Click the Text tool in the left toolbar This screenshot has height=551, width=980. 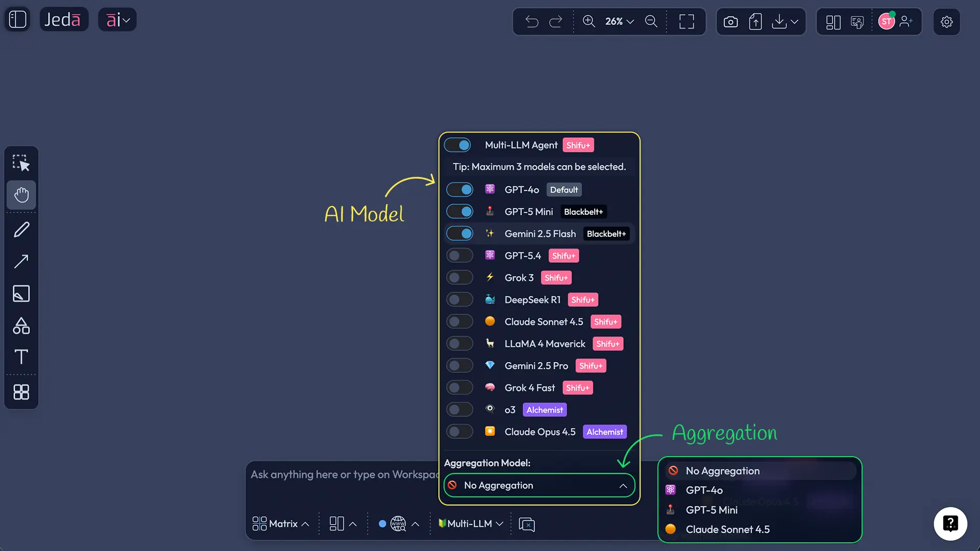(21, 356)
